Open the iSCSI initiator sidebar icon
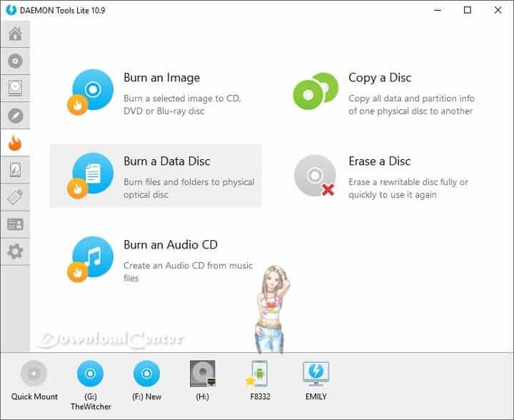This screenshot has width=514, height=420. point(15,224)
